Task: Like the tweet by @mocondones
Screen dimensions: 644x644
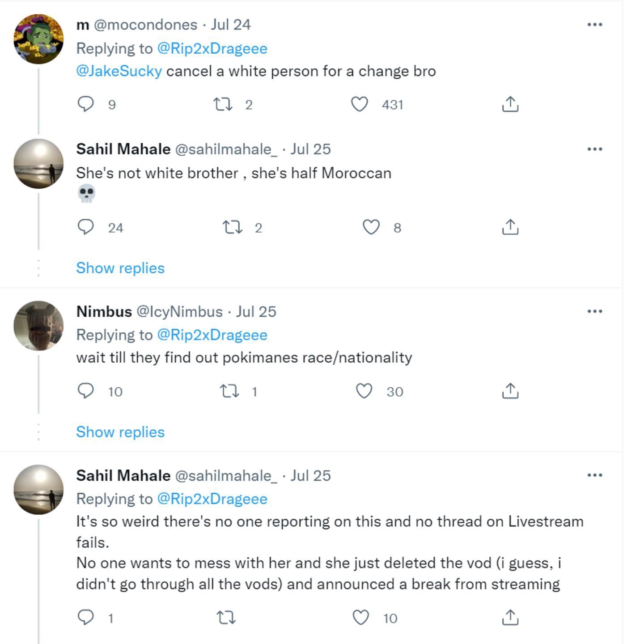Action: pyautogui.click(x=359, y=104)
